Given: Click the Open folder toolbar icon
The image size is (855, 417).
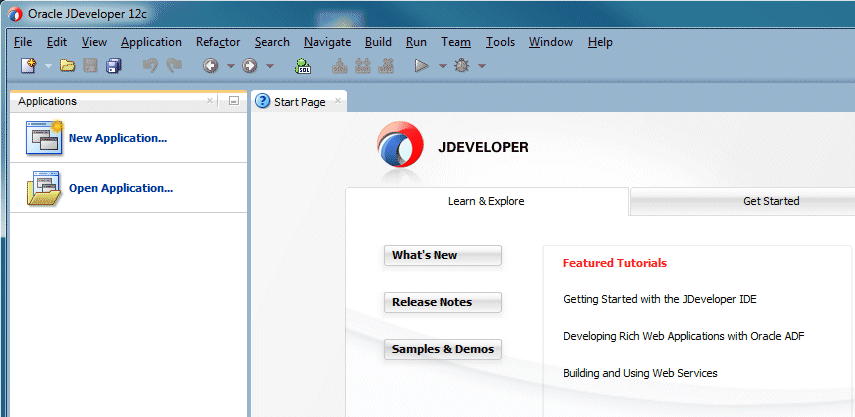Looking at the screenshot, I should coord(67,66).
